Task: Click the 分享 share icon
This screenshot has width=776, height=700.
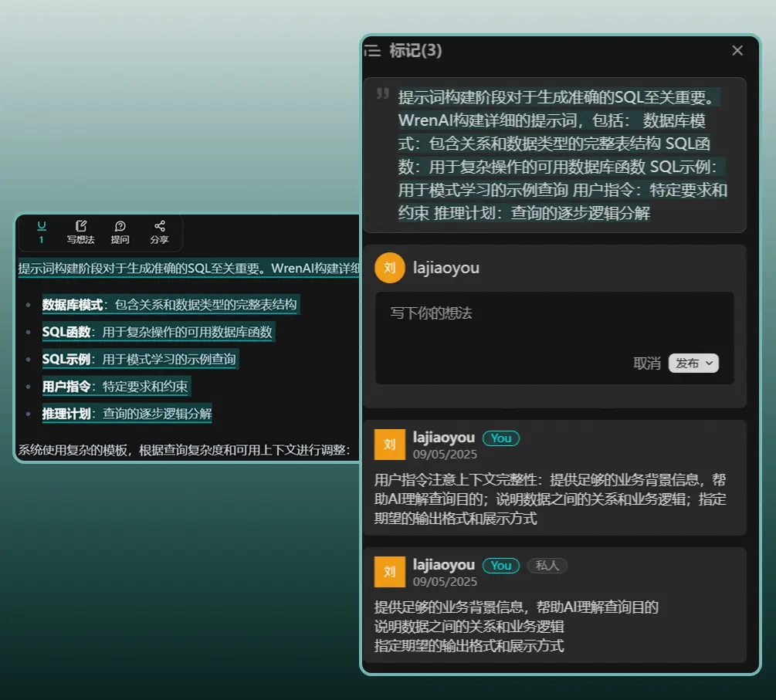Action: pos(159,232)
